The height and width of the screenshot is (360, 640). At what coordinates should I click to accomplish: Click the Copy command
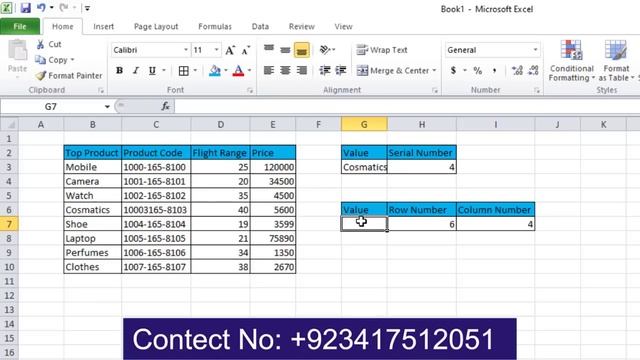coord(52,60)
